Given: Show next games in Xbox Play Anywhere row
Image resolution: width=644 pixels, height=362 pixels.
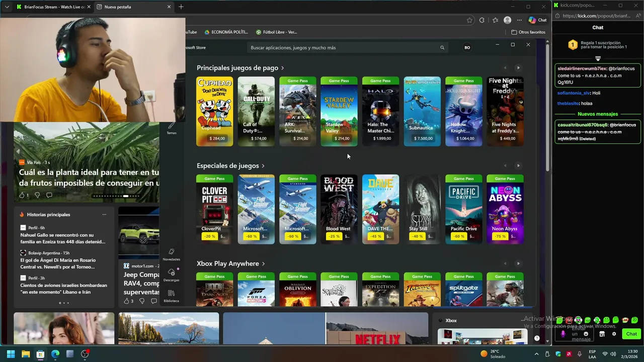Looking at the screenshot, I should pos(518,263).
